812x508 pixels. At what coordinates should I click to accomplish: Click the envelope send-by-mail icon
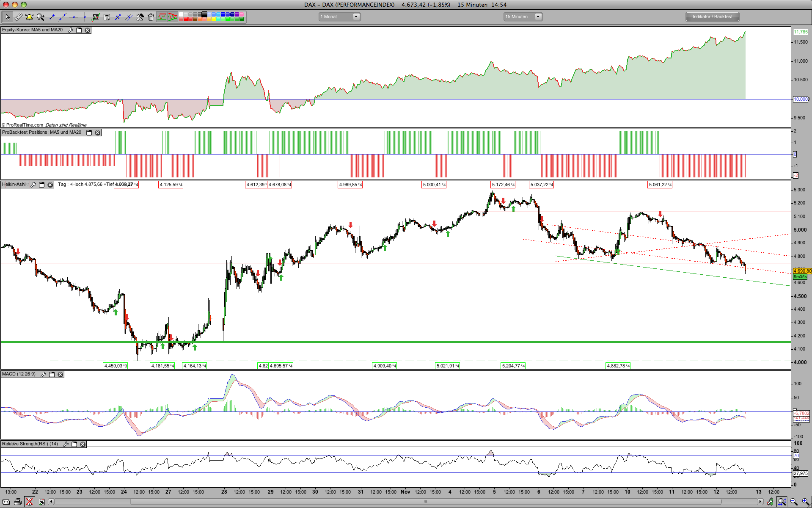click(x=6, y=502)
